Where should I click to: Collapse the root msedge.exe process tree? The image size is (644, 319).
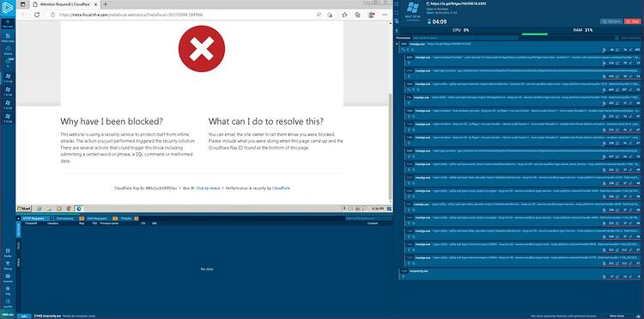pyautogui.click(x=398, y=44)
